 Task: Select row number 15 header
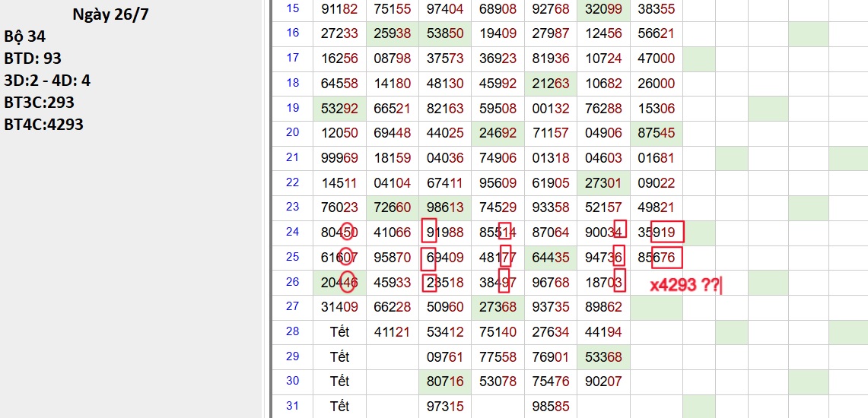point(293,8)
